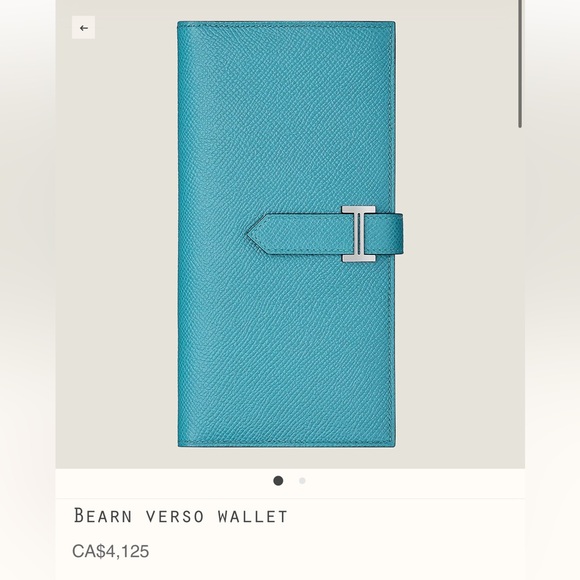Click the word "Bearn" in the product name

coord(103,516)
